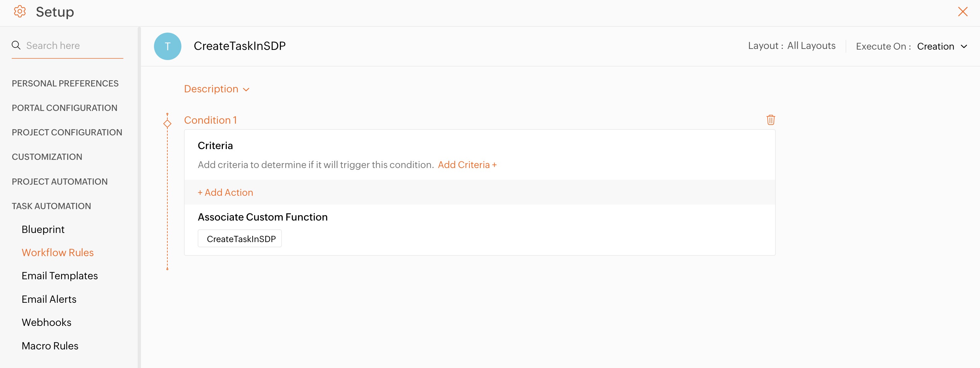Expand the Description section
This screenshot has height=368, width=980.
(x=217, y=89)
